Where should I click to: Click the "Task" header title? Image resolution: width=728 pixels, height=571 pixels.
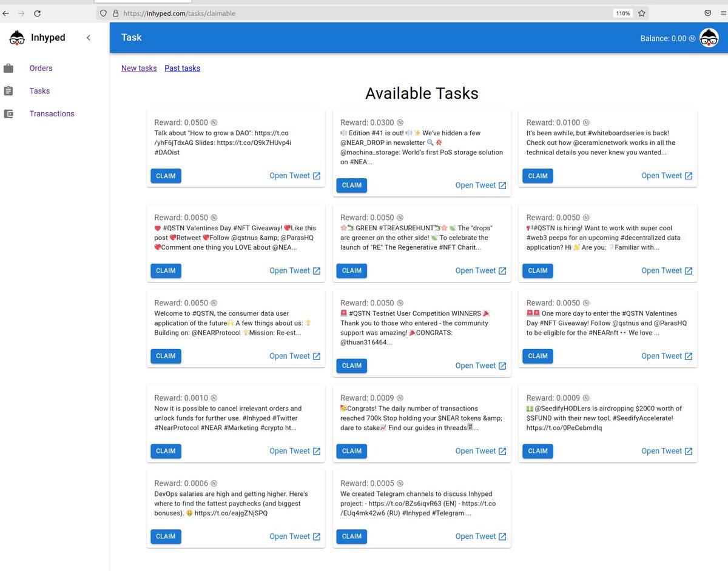tap(131, 38)
